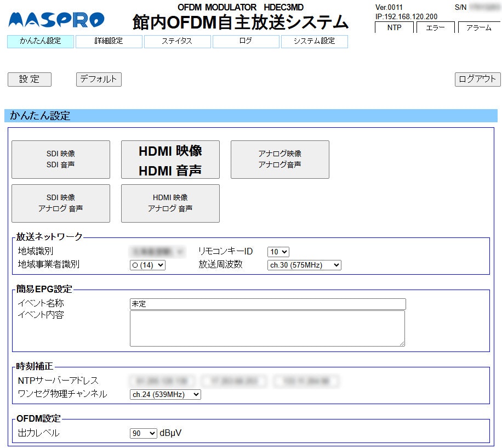Click the NTP status indicator
This screenshot has height=448, width=502.
pyautogui.click(x=394, y=27)
